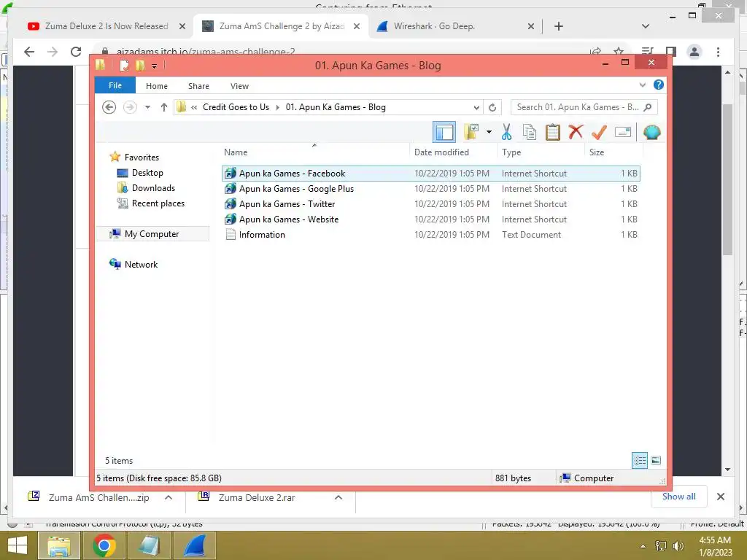
Task: Click the Properties card icon
Action: tap(623, 132)
